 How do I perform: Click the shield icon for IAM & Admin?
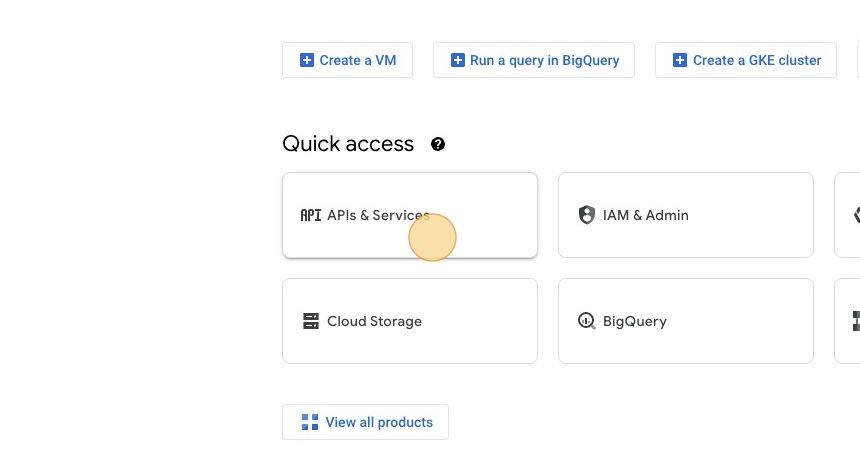click(587, 215)
